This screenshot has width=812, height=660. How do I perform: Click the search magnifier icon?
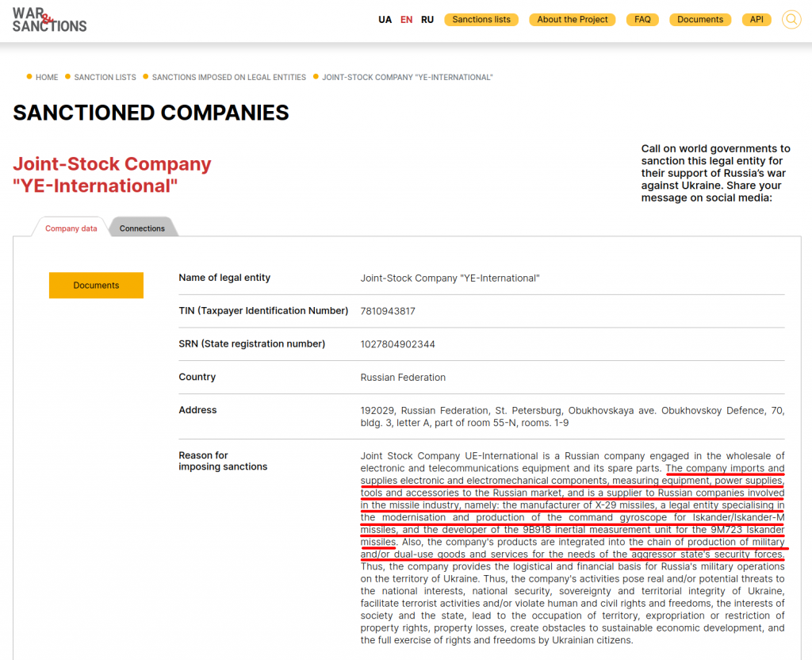(791, 20)
